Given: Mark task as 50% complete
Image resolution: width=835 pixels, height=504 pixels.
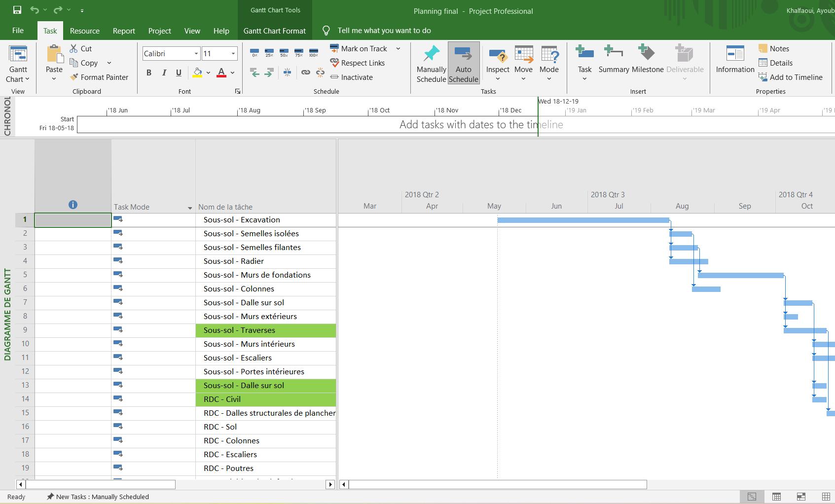Looking at the screenshot, I should tap(284, 52).
